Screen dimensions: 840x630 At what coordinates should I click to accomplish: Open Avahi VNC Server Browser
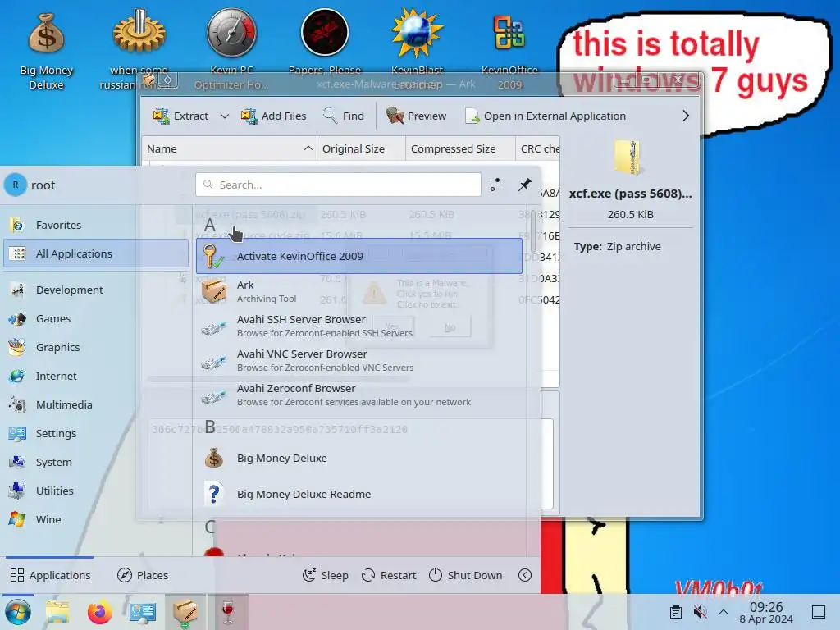coord(359,361)
